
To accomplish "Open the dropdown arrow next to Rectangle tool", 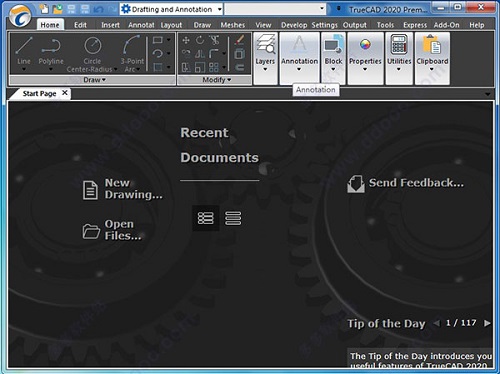I will click(169, 40).
